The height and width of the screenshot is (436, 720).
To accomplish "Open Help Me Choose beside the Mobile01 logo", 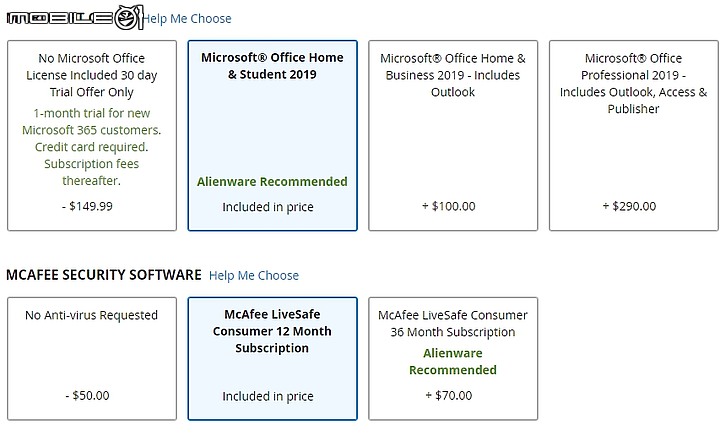I will pos(187,19).
